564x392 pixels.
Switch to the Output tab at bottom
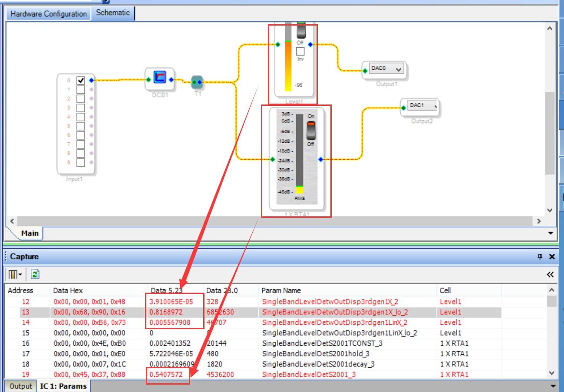pos(21,386)
